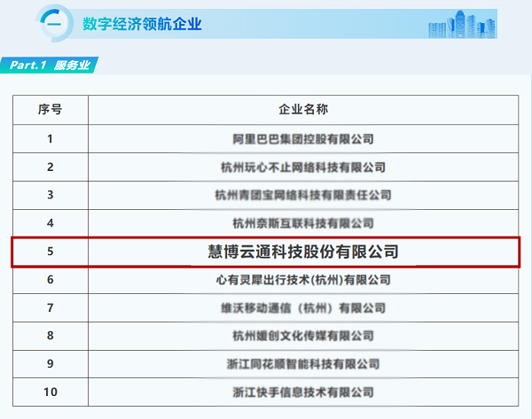This screenshot has width=532, height=419.
Task: Select 浙江同花顺智能科技有限公司 entry
Action: pos(303,364)
